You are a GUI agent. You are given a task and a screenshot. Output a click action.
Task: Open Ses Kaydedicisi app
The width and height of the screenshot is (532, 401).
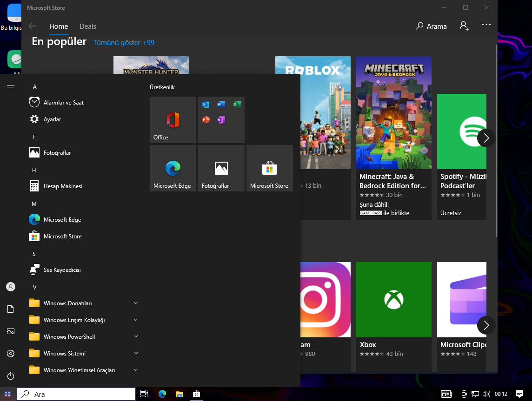(62, 270)
